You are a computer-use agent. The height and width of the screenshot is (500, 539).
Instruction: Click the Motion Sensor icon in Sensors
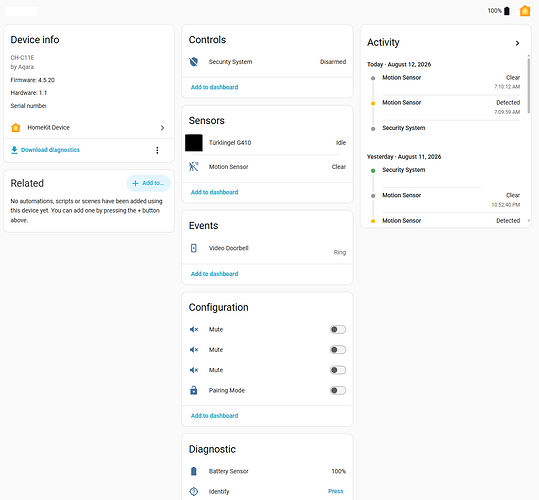pos(194,167)
